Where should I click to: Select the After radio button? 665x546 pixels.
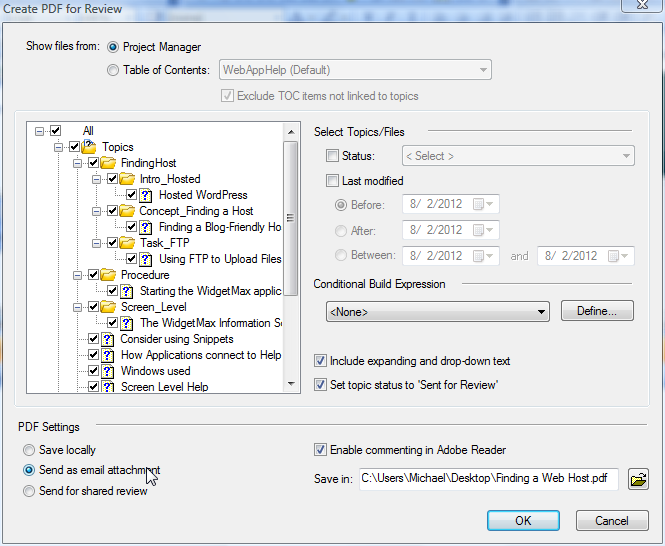pos(341,231)
